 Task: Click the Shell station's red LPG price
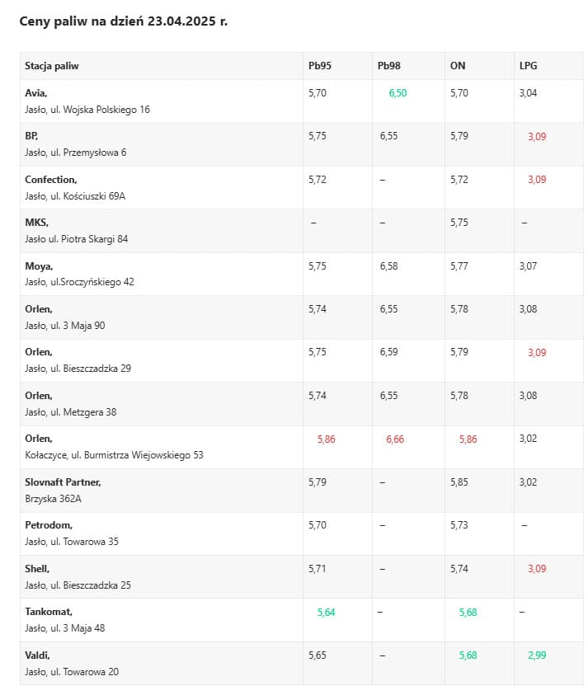point(537,569)
